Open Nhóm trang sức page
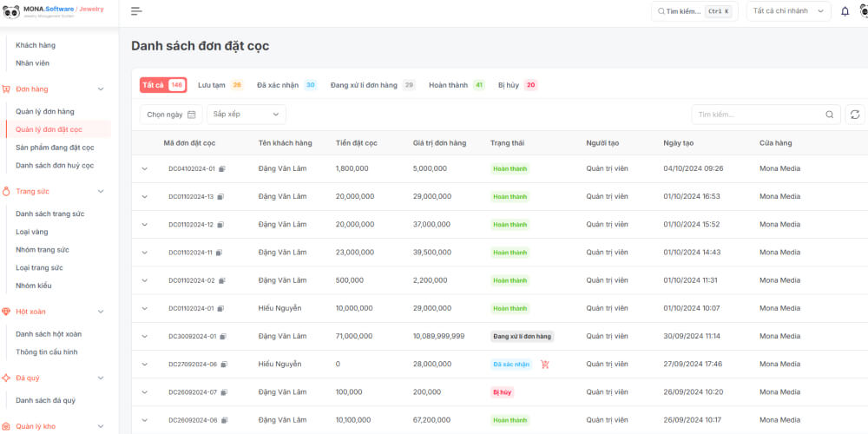Screen dimensions: 868x434 [x=43, y=250]
